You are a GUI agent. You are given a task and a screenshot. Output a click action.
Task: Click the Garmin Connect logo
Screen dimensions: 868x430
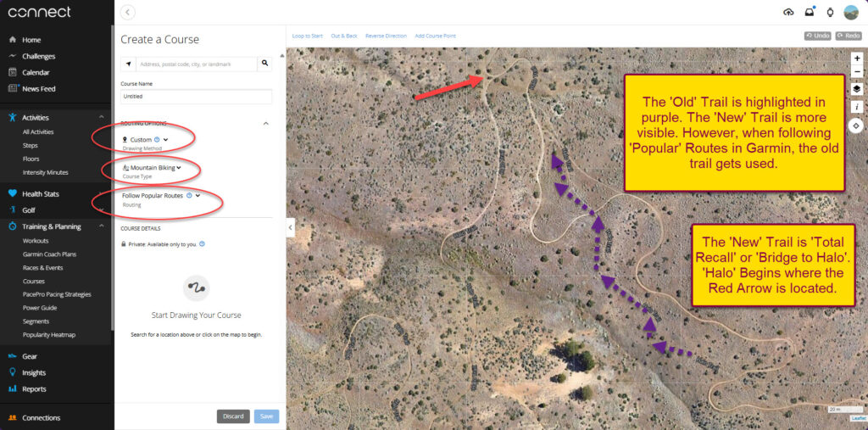point(39,12)
